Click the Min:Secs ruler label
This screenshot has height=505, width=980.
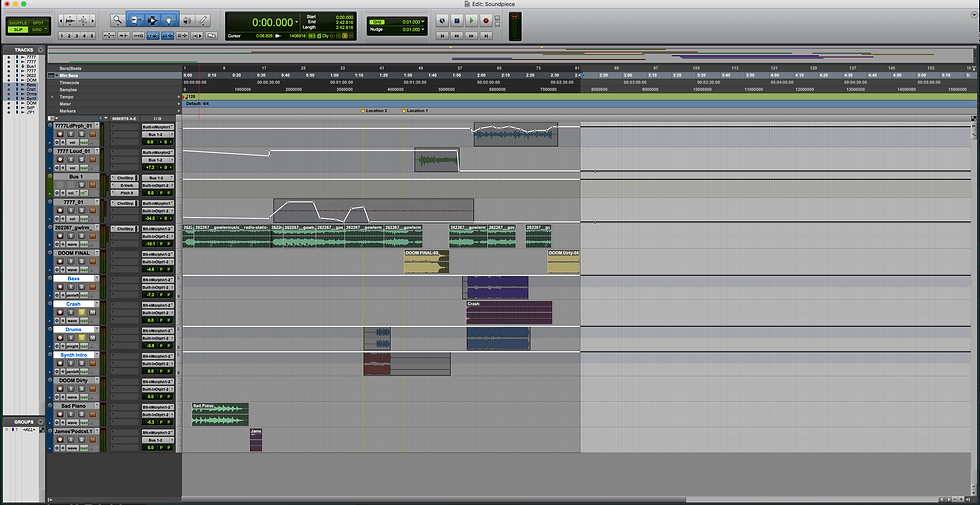68,75
